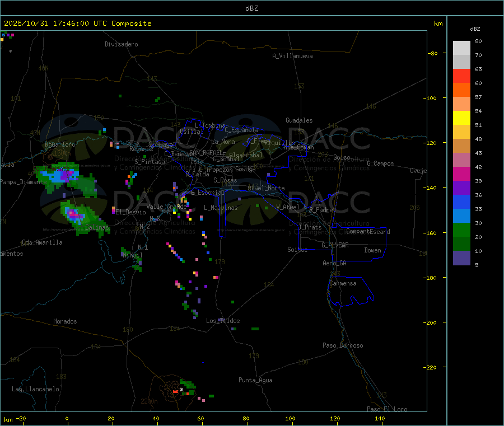Click the timestamp 2025/10/31 17:46:00 UTC Composite
This screenshot has height=426, width=504.
(77, 24)
